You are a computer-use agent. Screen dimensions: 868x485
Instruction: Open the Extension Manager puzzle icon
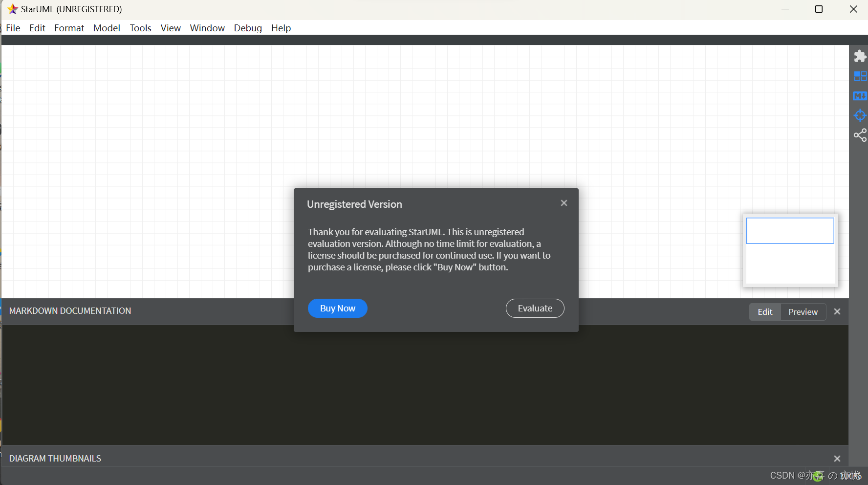[x=860, y=56]
